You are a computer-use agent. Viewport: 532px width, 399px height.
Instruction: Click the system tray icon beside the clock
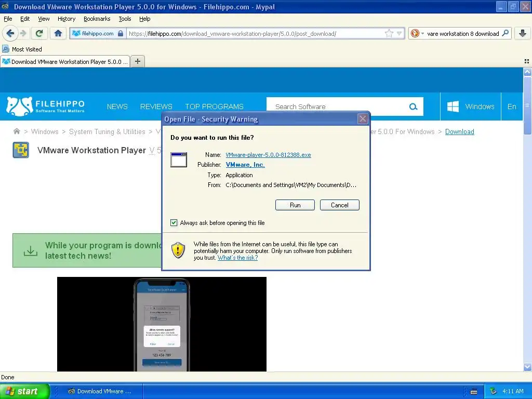point(493,391)
